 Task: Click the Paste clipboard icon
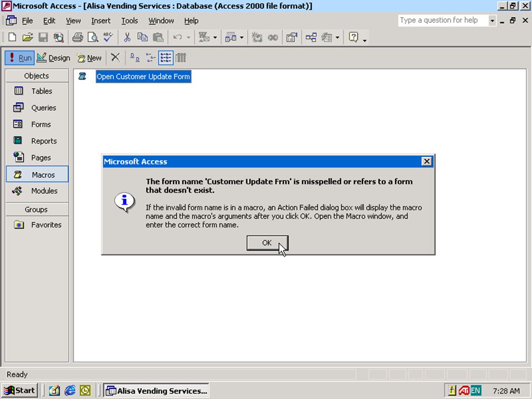point(158,37)
